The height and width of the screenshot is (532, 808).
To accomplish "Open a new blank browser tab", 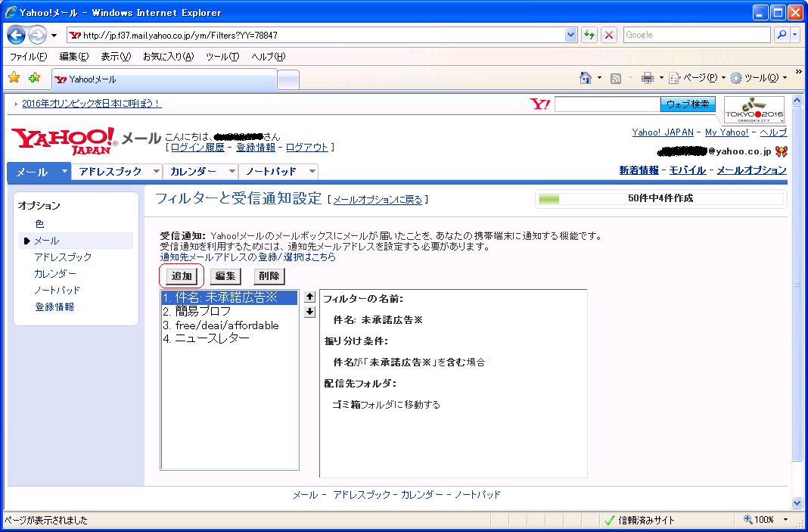I will pyautogui.click(x=288, y=80).
